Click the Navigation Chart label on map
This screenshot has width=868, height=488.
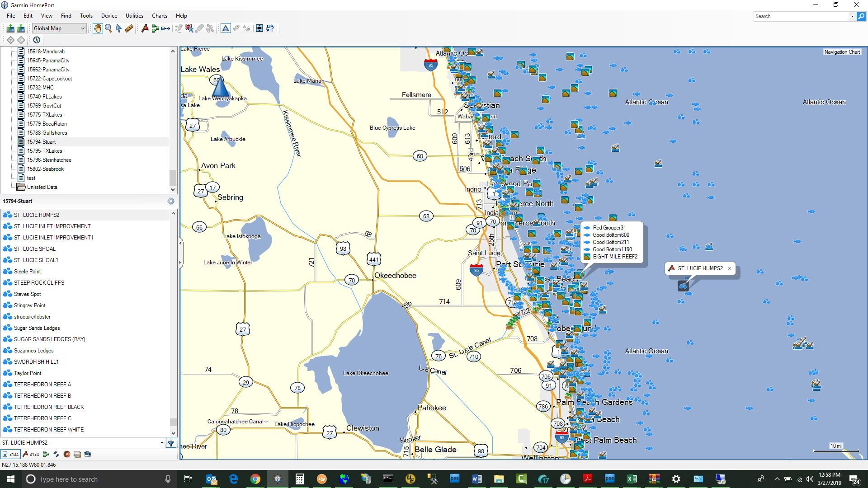click(x=842, y=52)
